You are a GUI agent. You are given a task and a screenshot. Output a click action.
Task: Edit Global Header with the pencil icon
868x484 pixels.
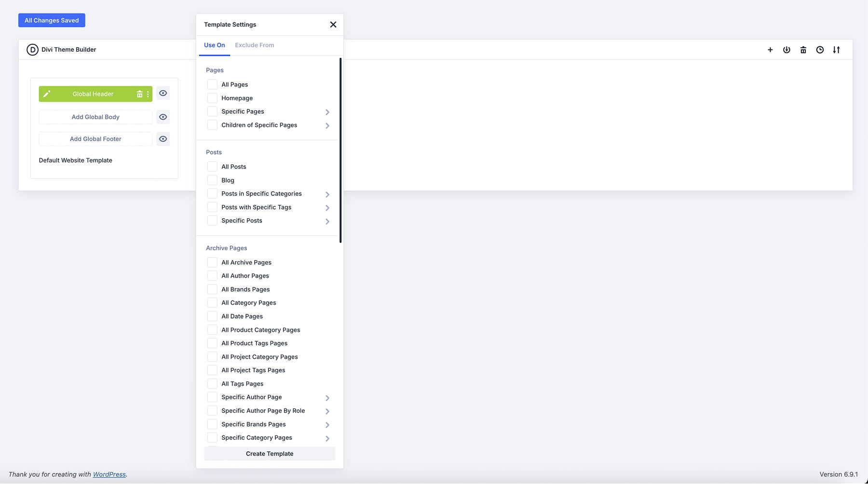coord(47,94)
